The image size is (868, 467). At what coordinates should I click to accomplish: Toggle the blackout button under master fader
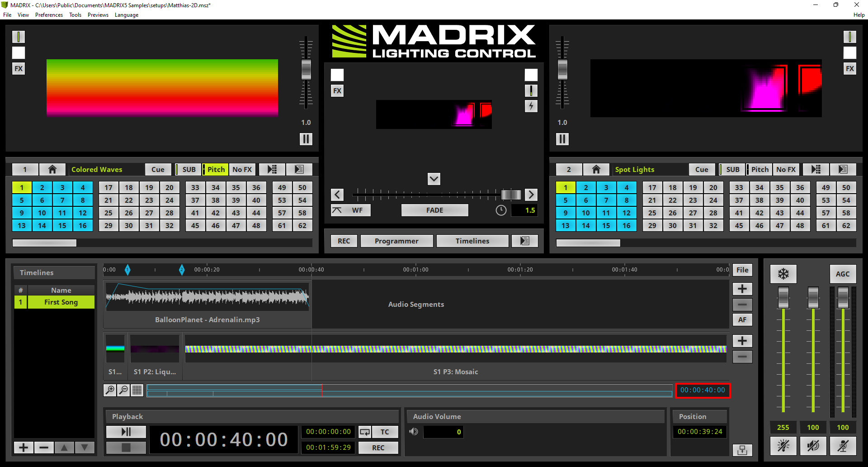click(783, 446)
